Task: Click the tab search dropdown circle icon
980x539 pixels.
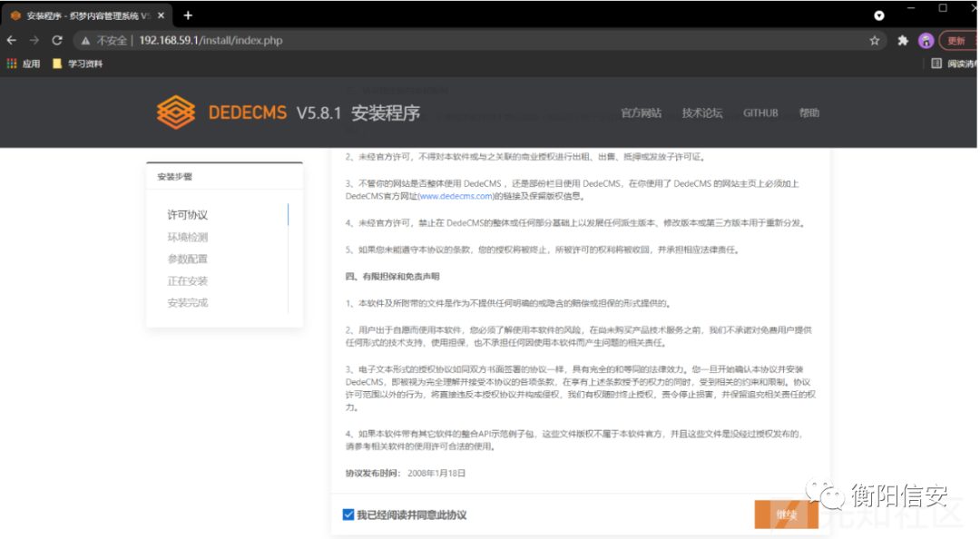Action: (878, 15)
